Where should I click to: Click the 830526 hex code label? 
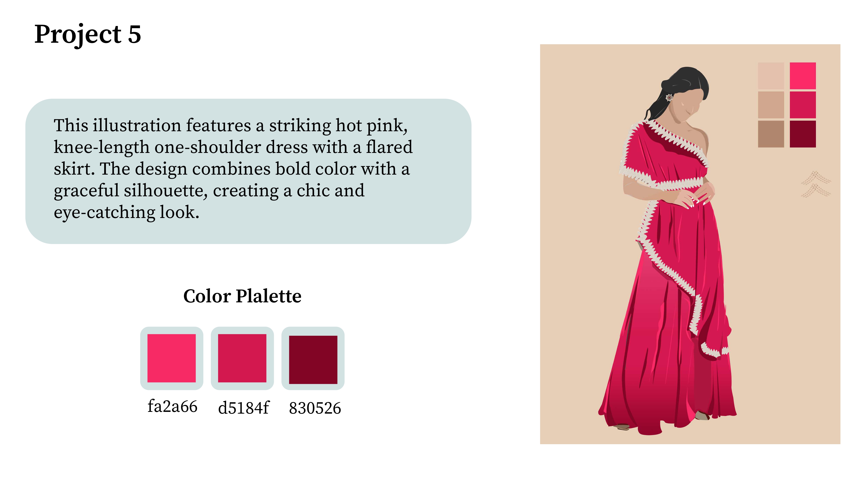(315, 408)
